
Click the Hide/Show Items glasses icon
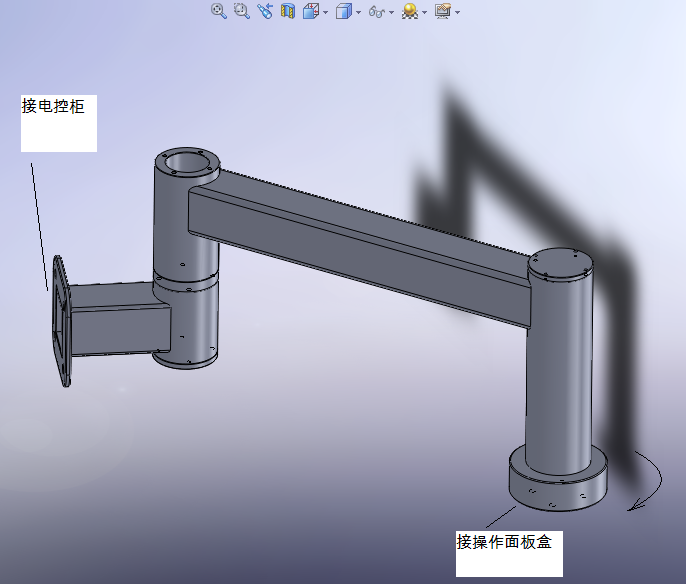pyautogui.click(x=377, y=12)
